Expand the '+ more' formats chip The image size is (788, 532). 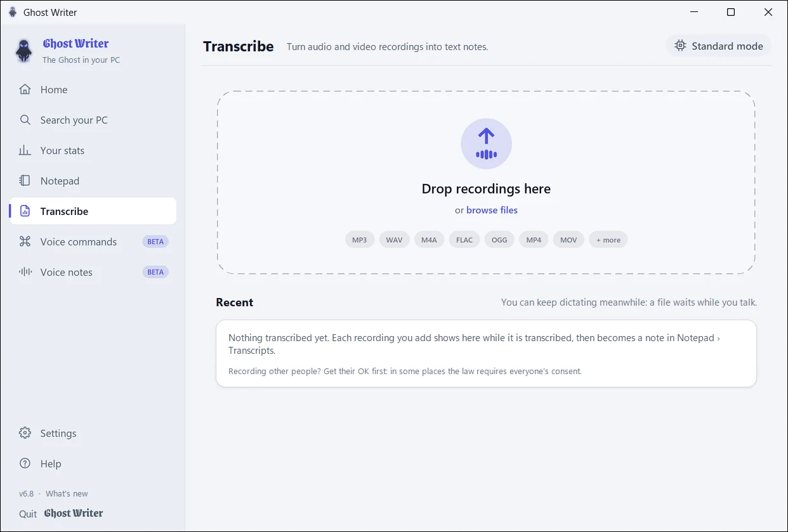608,240
